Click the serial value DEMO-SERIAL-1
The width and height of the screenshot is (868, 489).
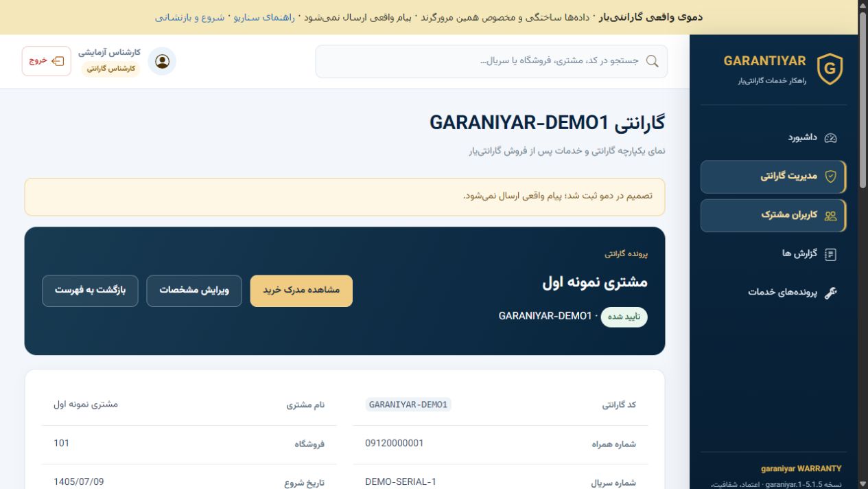(401, 482)
